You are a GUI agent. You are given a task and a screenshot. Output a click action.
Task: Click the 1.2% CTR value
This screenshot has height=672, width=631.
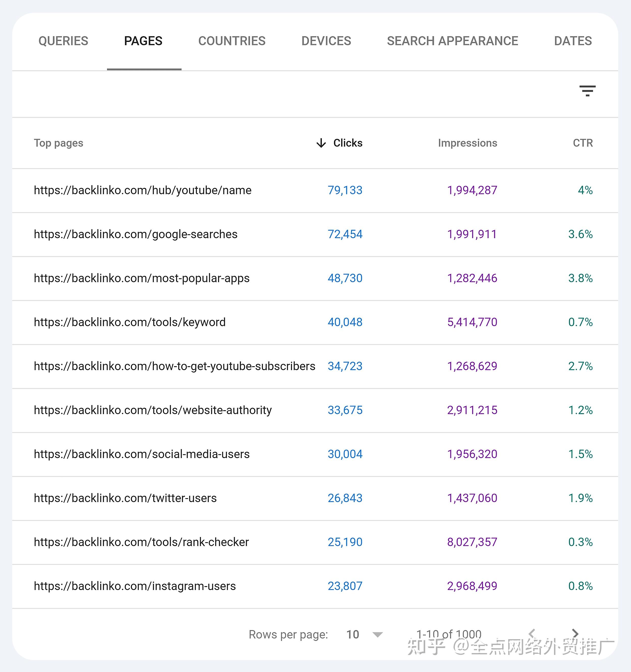coord(580,410)
